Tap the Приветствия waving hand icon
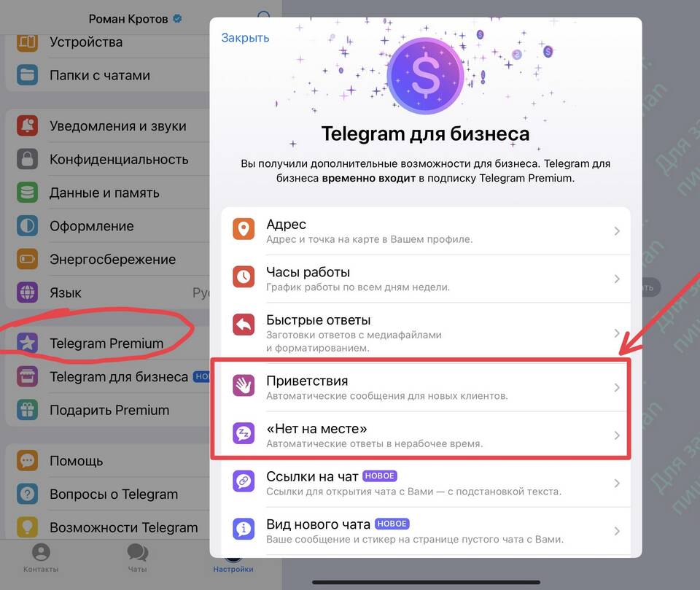This screenshot has height=590, width=700. [244, 386]
